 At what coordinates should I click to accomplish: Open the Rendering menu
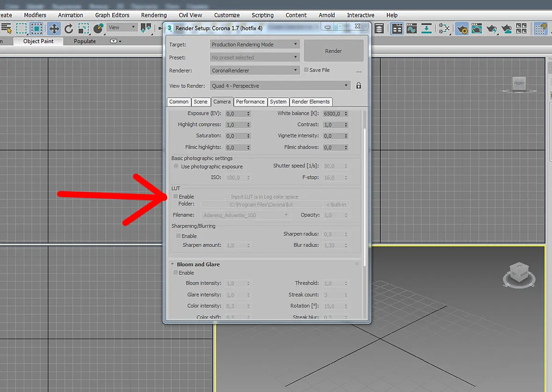154,15
